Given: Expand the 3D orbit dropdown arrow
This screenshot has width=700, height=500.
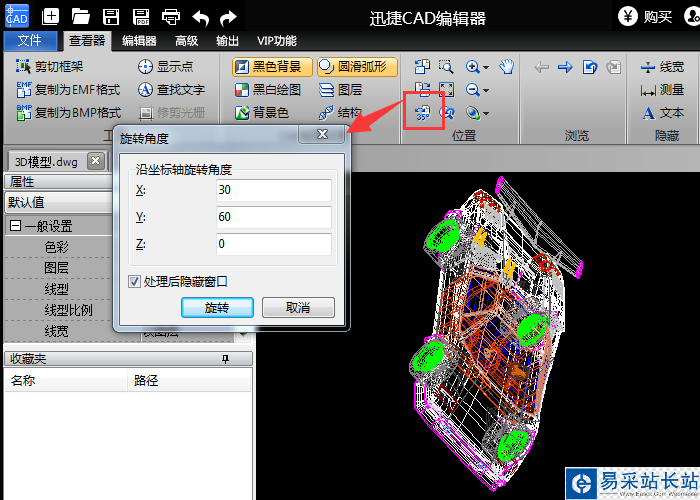Looking at the screenshot, I should pyautogui.click(x=486, y=114).
